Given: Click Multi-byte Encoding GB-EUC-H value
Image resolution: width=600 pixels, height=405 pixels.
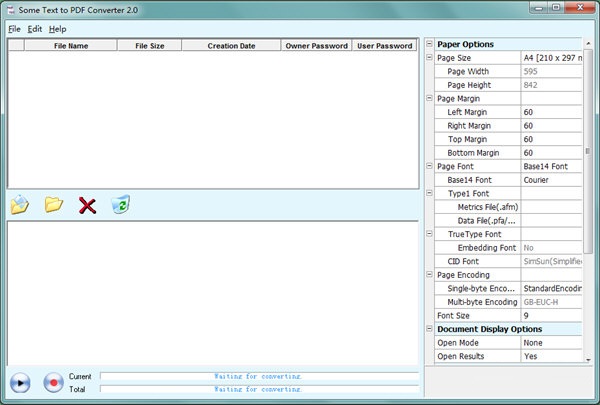Looking at the screenshot, I should pyautogui.click(x=551, y=302).
